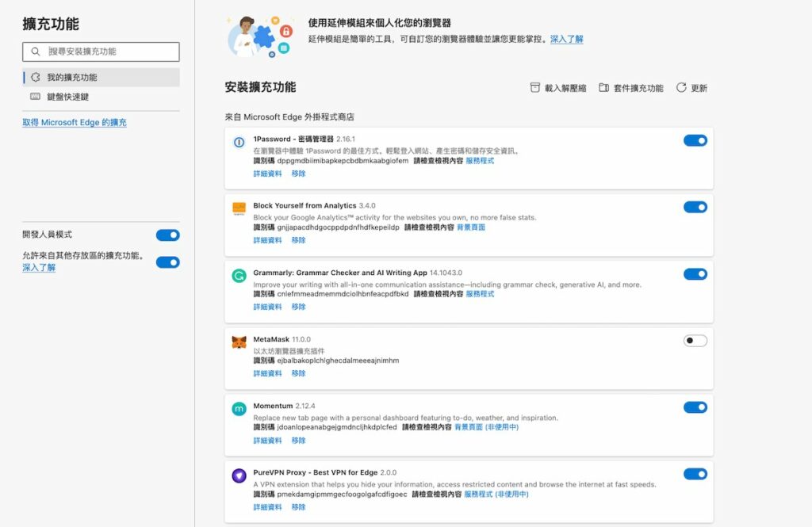Open 詳細資料 for MetaMask
Image resolution: width=812 pixels, height=527 pixels.
tap(268, 373)
